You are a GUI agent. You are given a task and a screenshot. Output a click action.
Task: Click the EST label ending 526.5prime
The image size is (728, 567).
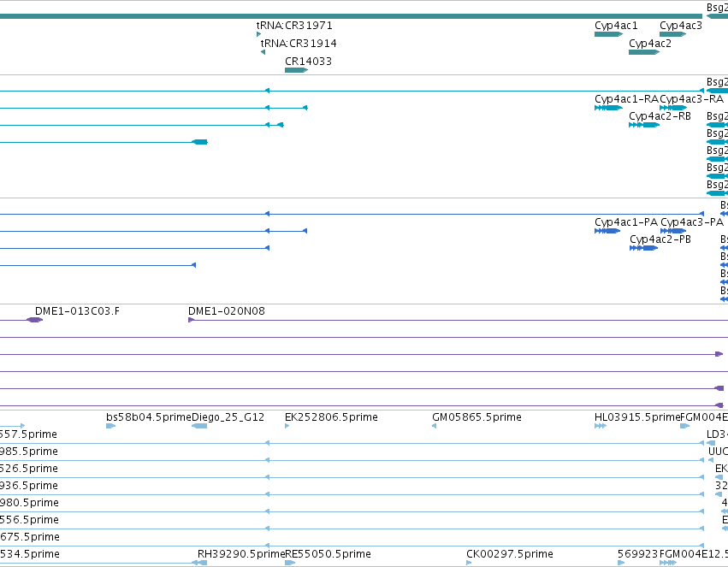click(x=29, y=469)
